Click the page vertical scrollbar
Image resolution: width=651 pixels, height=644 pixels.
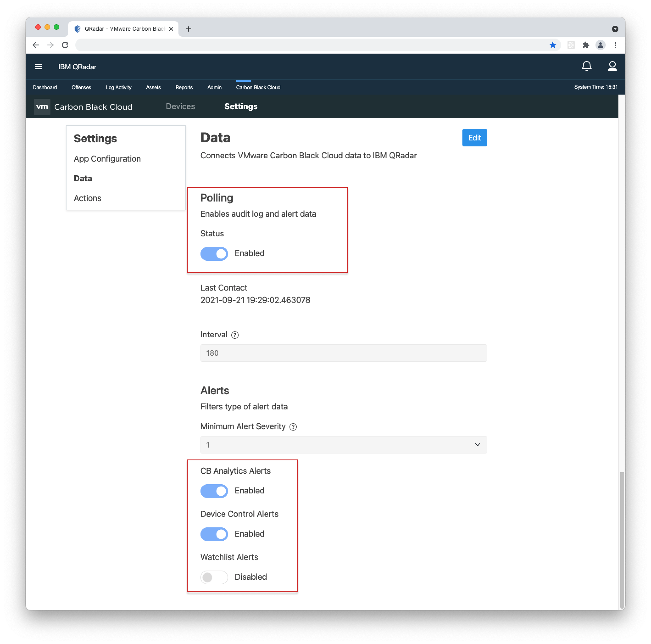622,540
